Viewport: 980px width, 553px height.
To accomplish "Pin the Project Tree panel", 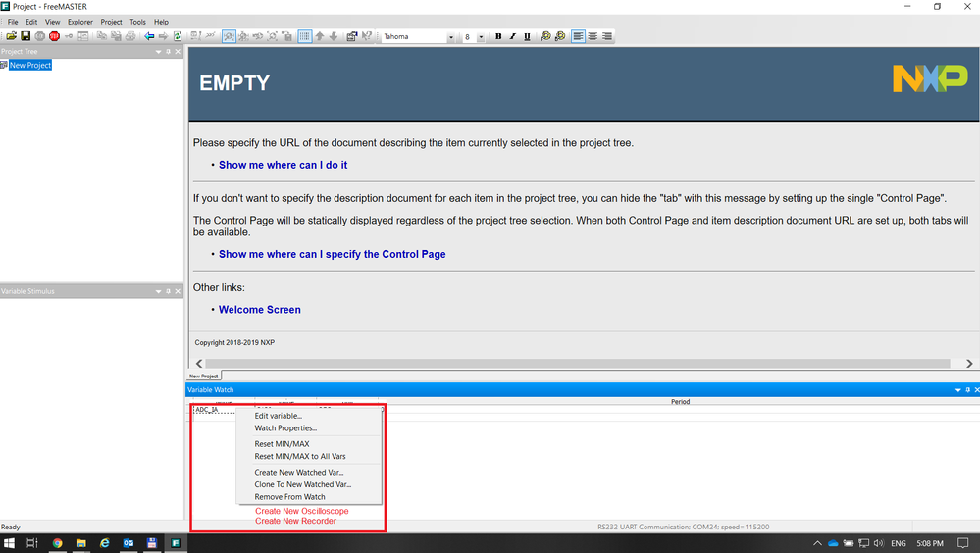I will tap(168, 52).
